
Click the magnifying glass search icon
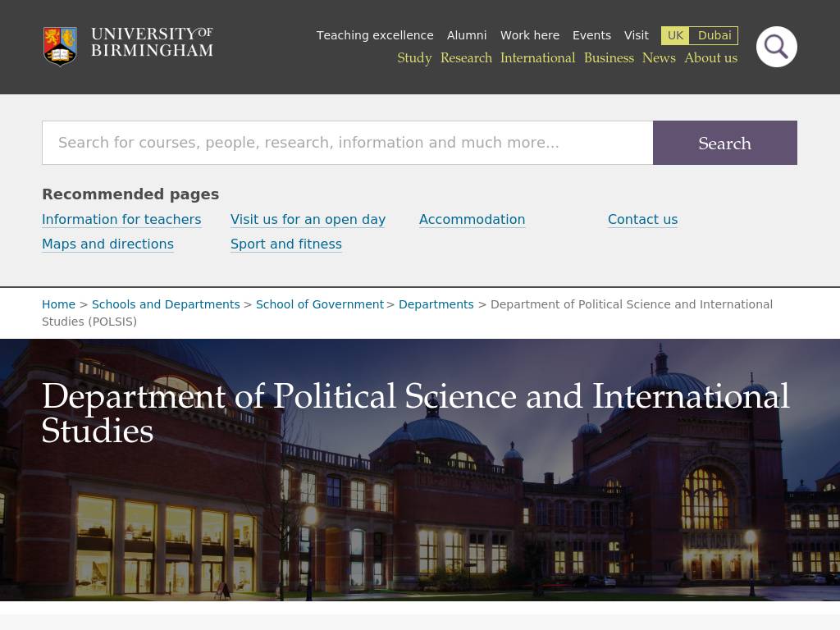776,47
